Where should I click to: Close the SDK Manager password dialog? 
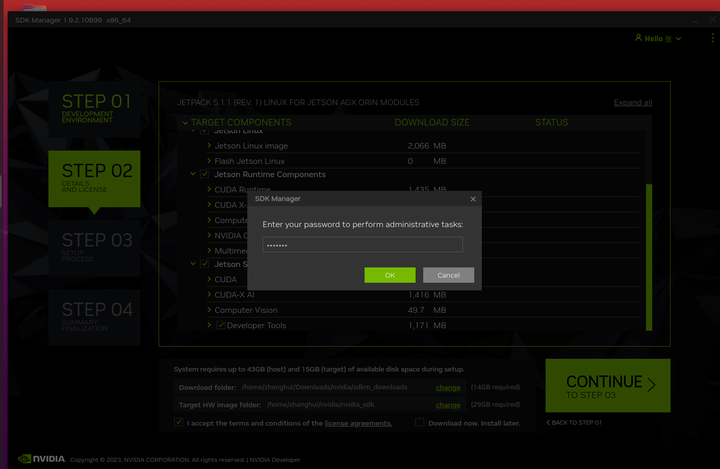tap(473, 199)
